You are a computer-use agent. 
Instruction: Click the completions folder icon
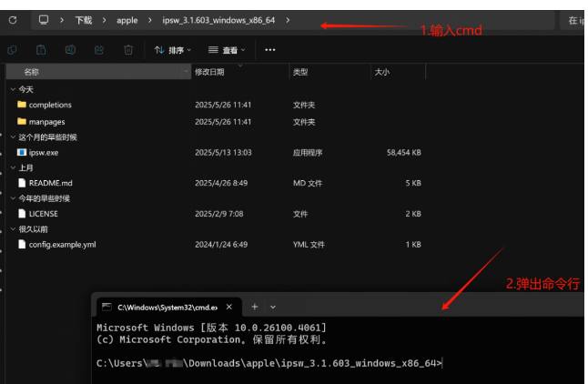click(x=22, y=105)
